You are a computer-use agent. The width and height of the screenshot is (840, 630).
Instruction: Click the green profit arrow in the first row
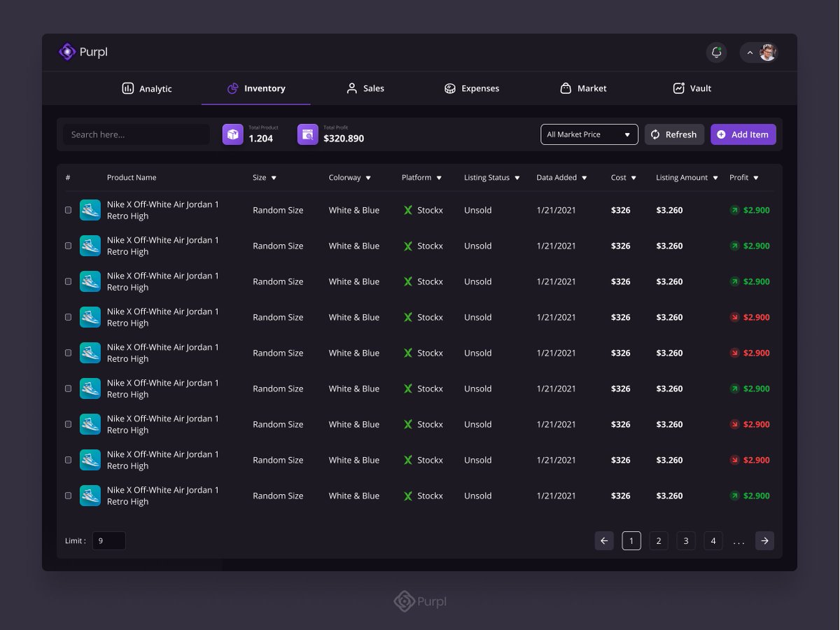pyautogui.click(x=734, y=210)
